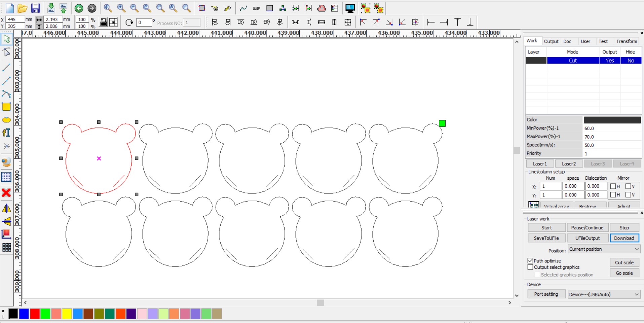
Task: Toggle the layer Output Yes cell
Action: tap(610, 61)
